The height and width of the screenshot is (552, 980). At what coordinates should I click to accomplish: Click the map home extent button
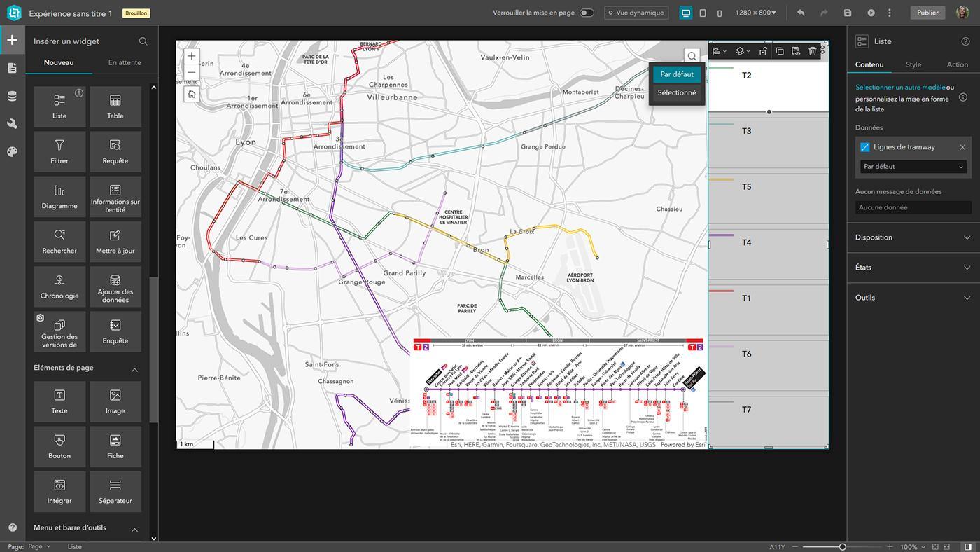coord(192,94)
